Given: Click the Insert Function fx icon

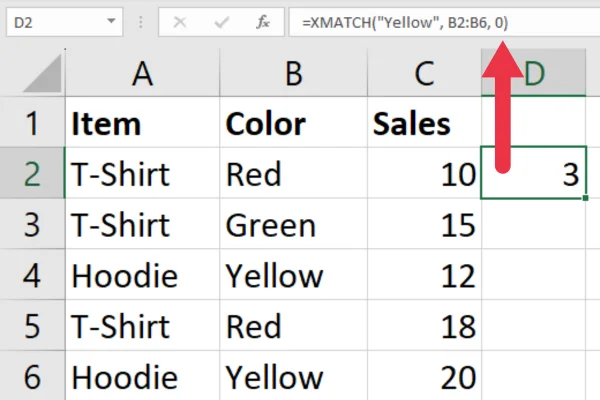Looking at the screenshot, I should [x=262, y=22].
